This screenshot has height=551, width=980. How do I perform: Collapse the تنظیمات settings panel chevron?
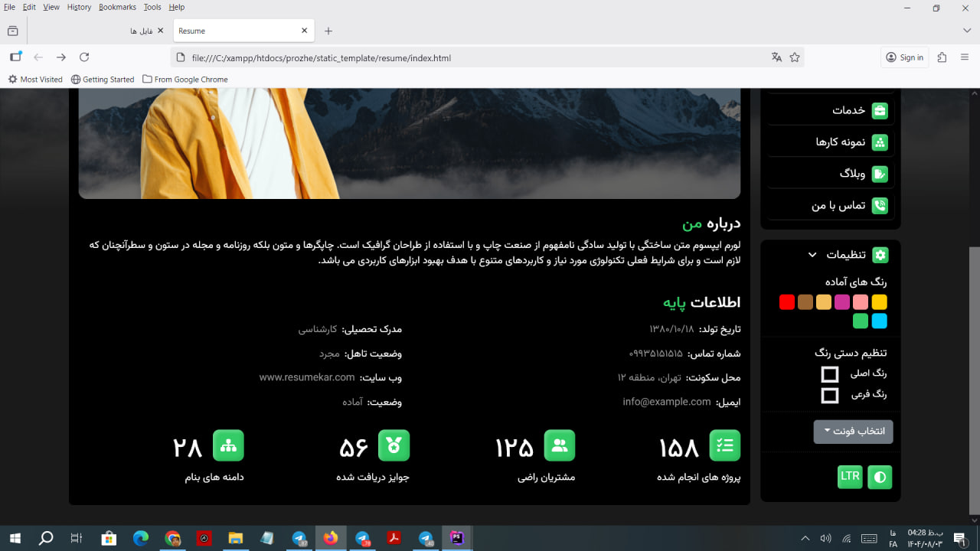tap(812, 255)
